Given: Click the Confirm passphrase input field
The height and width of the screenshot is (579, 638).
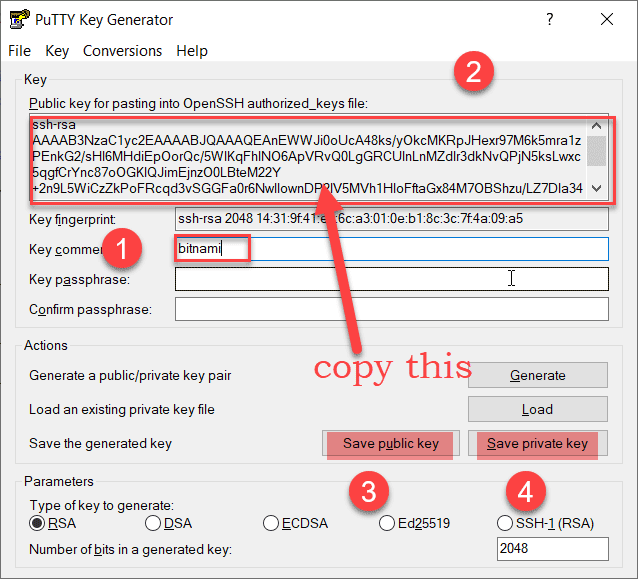Looking at the screenshot, I should [391, 309].
